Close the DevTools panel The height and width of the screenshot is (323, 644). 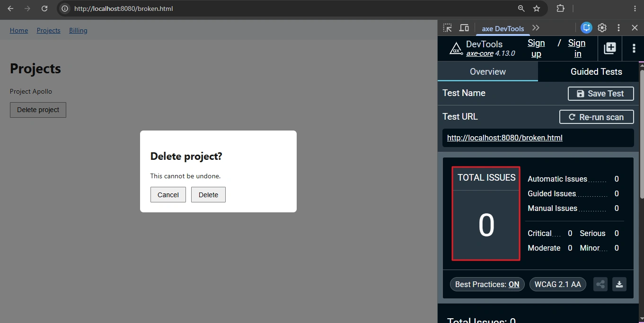(x=635, y=28)
